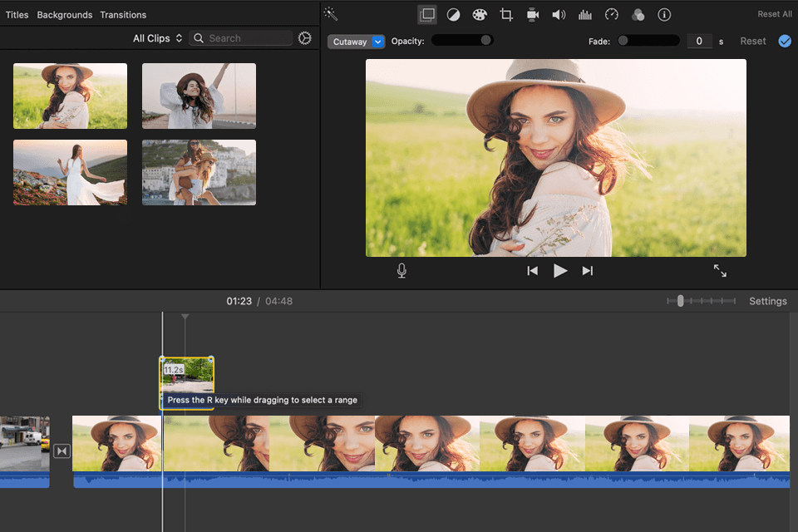
Task: Open the speed dial settings
Action: pos(612,14)
